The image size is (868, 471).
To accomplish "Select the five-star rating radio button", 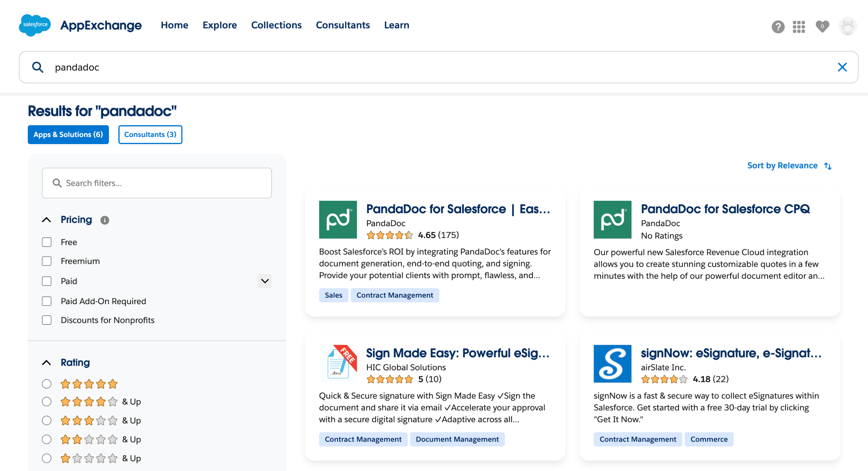I will pyautogui.click(x=47, y=384).
